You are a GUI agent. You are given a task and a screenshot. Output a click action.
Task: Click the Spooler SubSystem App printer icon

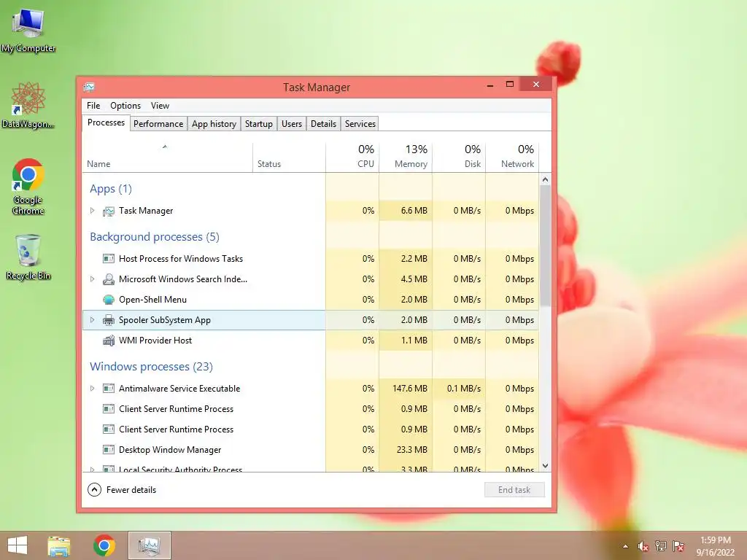pyautogui.click(x=109, y=320)
